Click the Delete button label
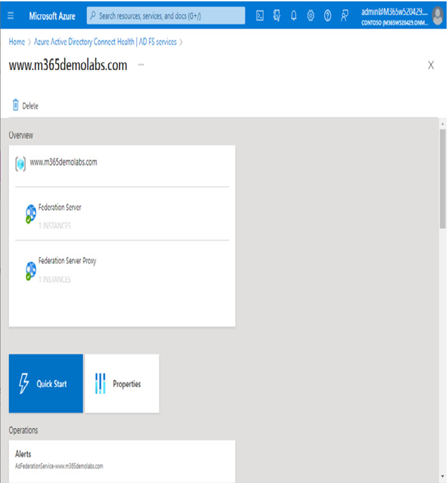 tap(30, 106)
